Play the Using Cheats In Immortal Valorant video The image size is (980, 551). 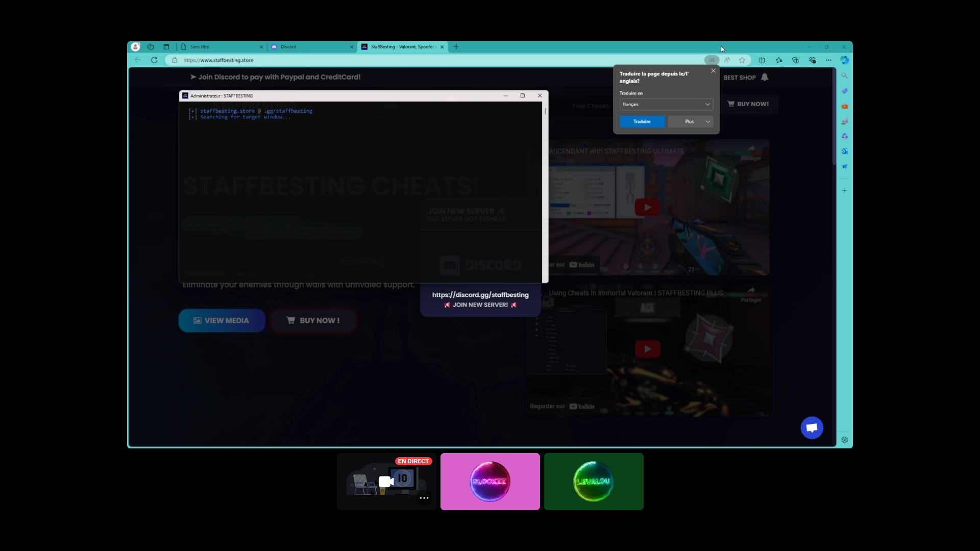pyautogui.click(x=647, y=349)
